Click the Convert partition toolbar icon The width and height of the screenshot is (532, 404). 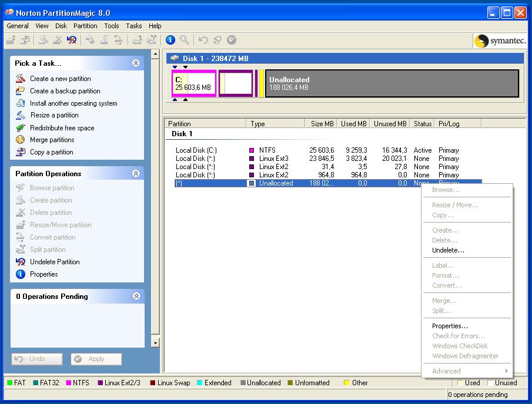click(118, 40)
